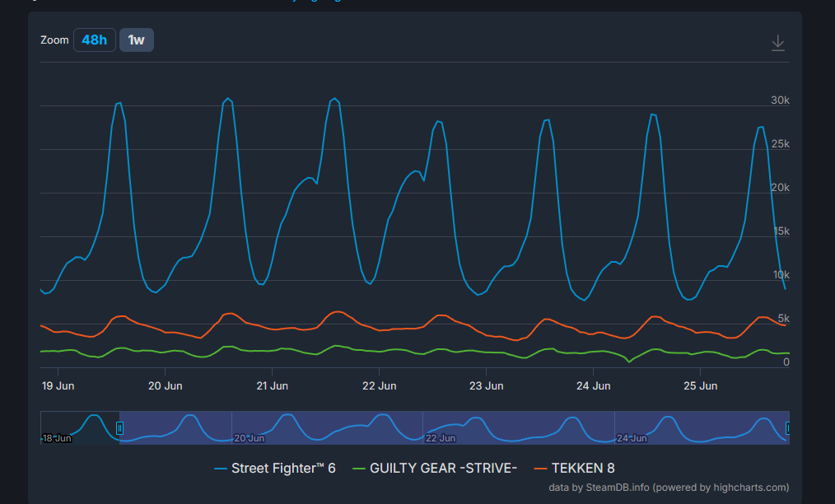
Task: Click the Zoom label text
Action: [x=54, y=40]
